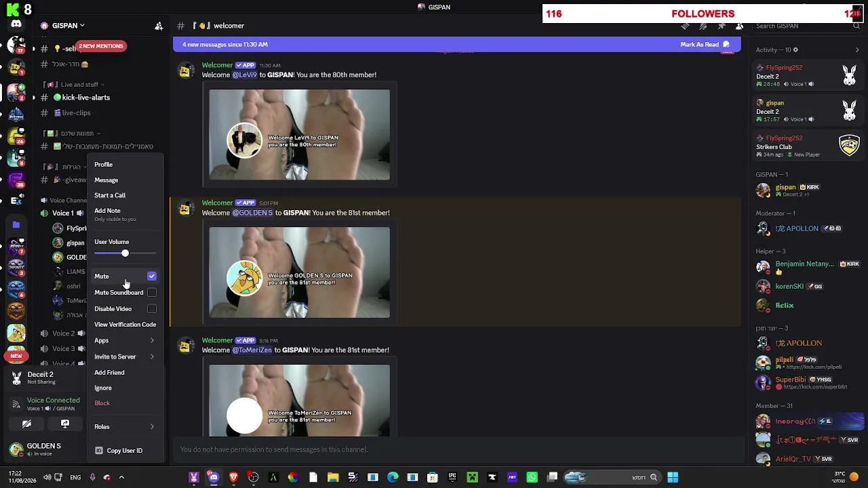The image size is (868, 488).
Task: Open the GOLDEN S welcome image
Action: pos(299,272)
